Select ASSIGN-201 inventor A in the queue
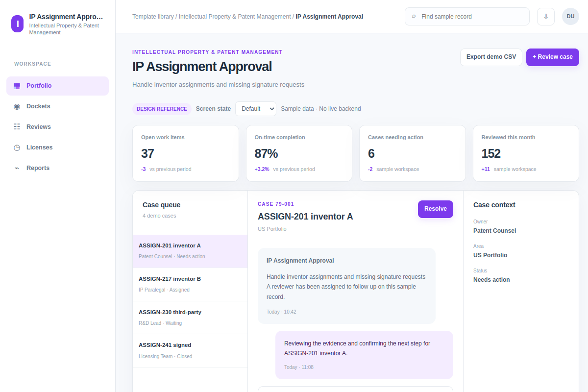The height and width of the screenshot is (392, 588). 190,251
